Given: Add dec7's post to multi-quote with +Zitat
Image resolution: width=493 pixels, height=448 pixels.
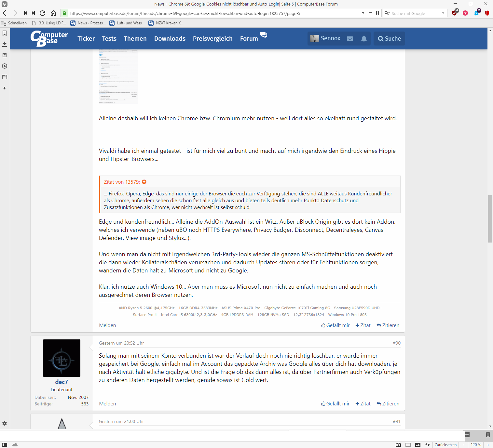Looking at the screenshot, I should [x=363, y=404].
